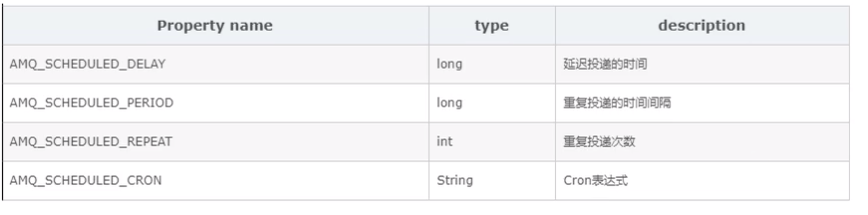Click the "description" column header
This screenshot has height=215, width=868.
[x=702, y=26]
